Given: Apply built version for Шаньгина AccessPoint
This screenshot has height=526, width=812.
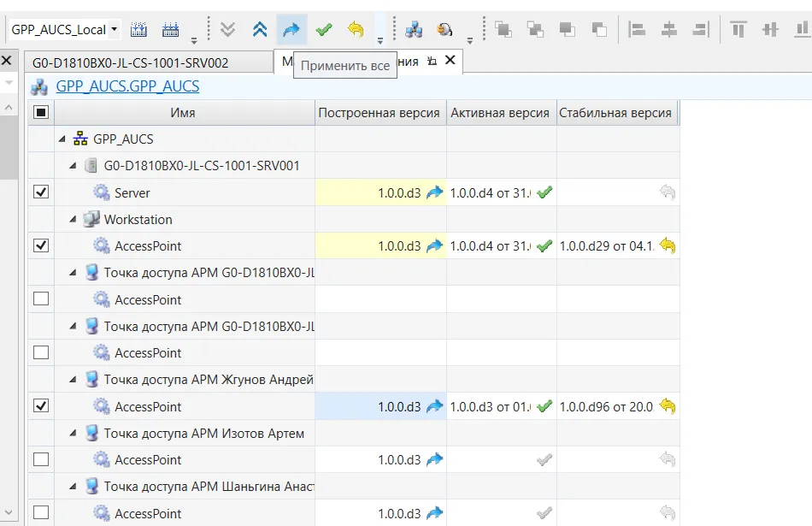Looking at the screenshot, I should pos(435,513).
